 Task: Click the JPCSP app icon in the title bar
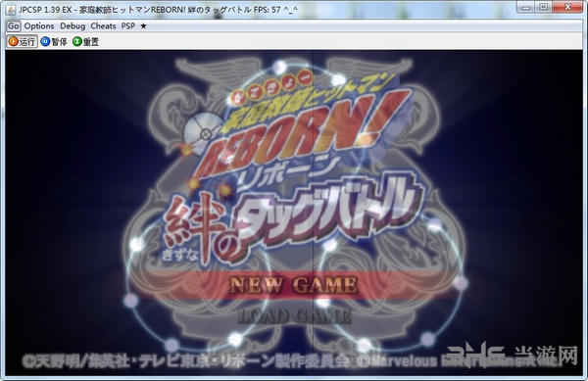11,10
